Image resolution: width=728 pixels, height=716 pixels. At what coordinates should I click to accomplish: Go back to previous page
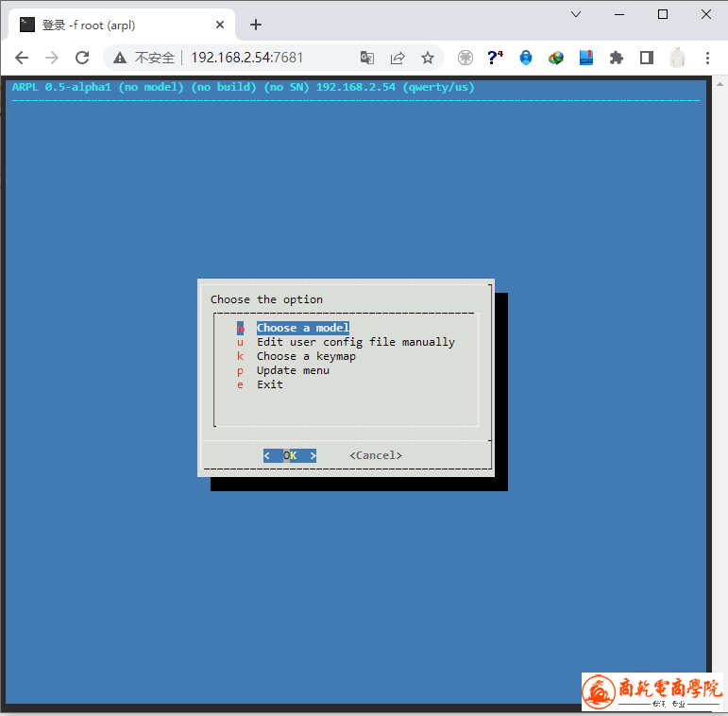(x=22, y=58)
